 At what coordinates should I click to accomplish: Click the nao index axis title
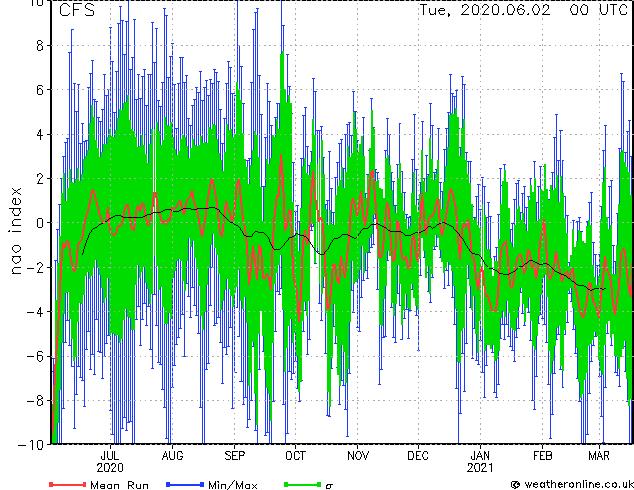(x=15, y=231)
